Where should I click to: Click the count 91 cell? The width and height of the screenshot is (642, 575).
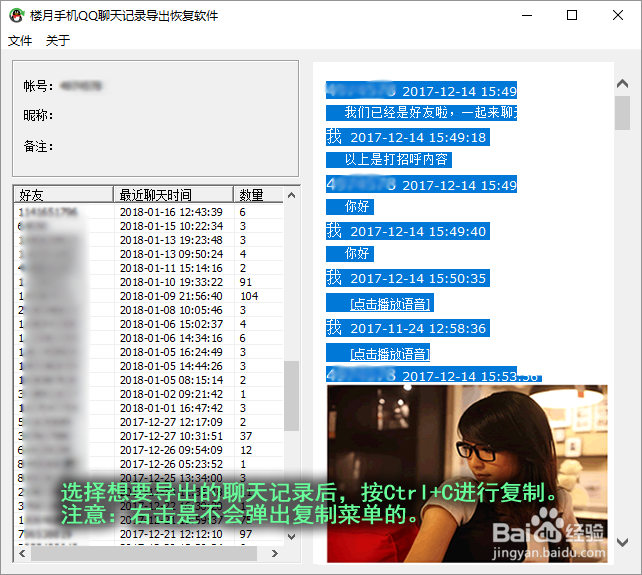click(246, 282)
